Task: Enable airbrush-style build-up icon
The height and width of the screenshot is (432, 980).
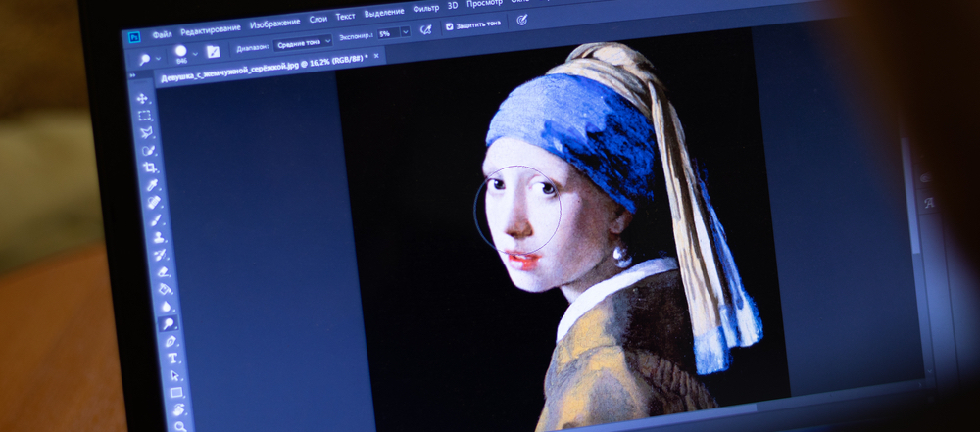Action: 425,29
